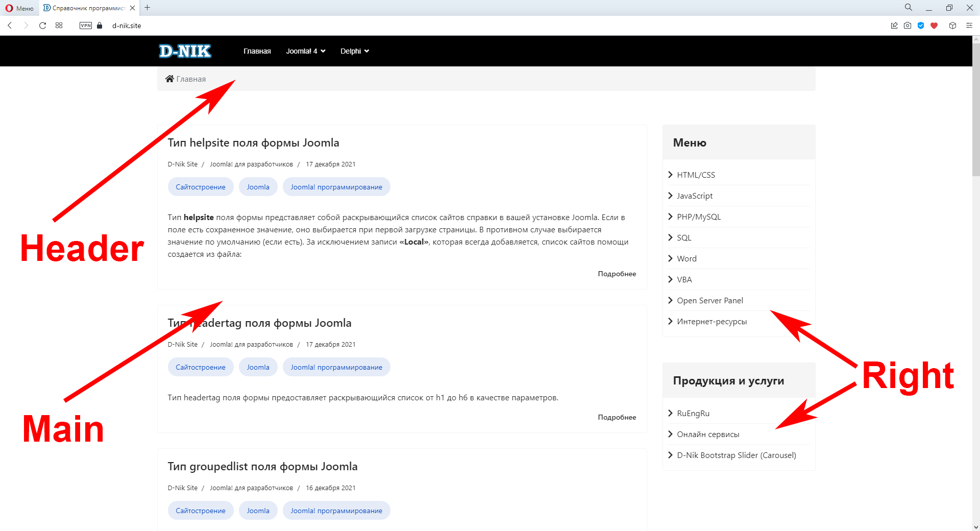Click date 17 декабря 2021 under helpsite article
This screenshot has width=980, height=531.
(330, 164)
